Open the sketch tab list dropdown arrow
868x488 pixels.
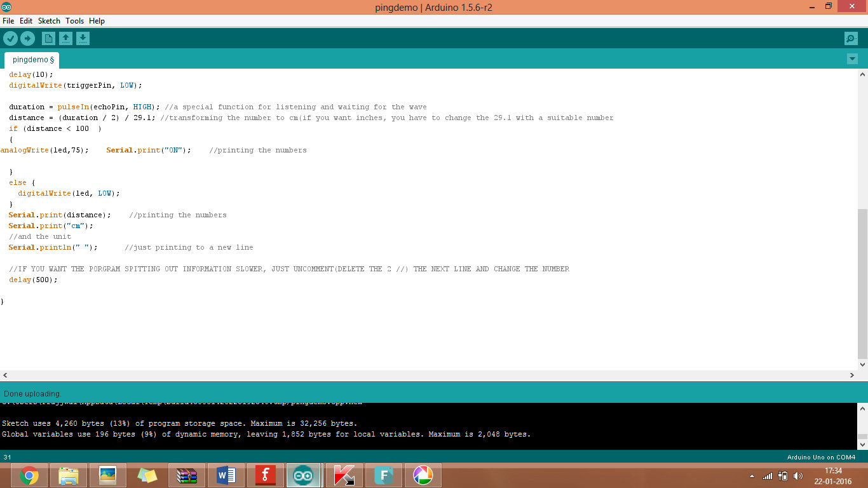(852, 58)
